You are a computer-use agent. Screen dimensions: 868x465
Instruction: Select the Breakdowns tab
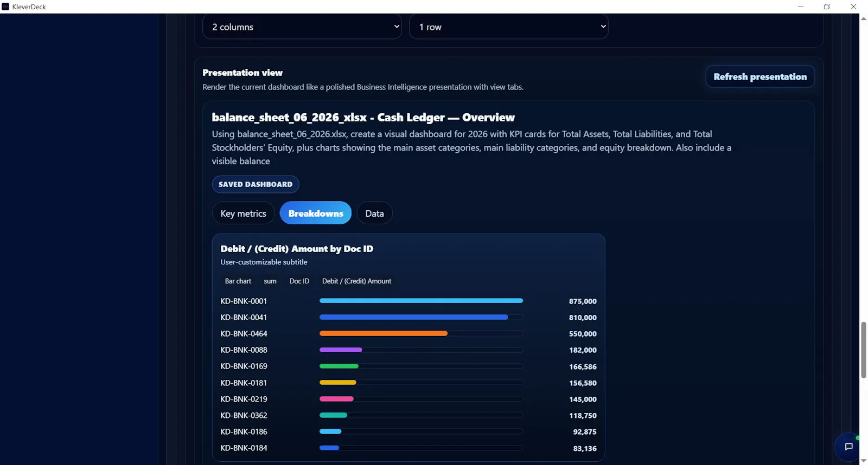click(316, 213)
